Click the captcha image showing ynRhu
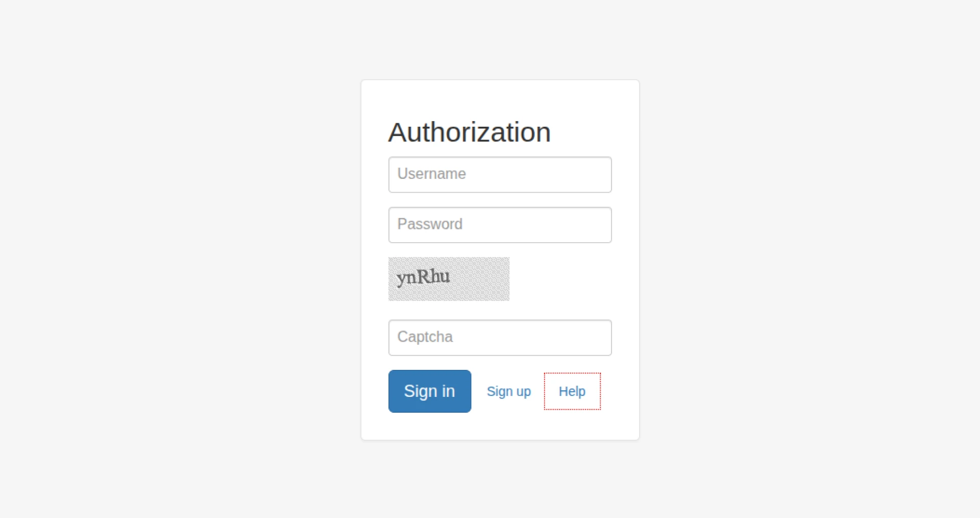Viewport: 980px width, 518px height. [x=449, y=279]
